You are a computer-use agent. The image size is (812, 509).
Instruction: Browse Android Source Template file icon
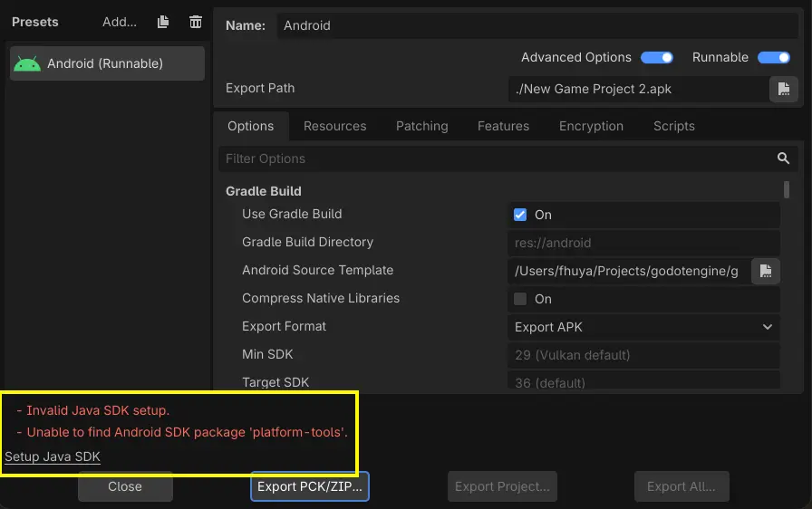(766, 271)
